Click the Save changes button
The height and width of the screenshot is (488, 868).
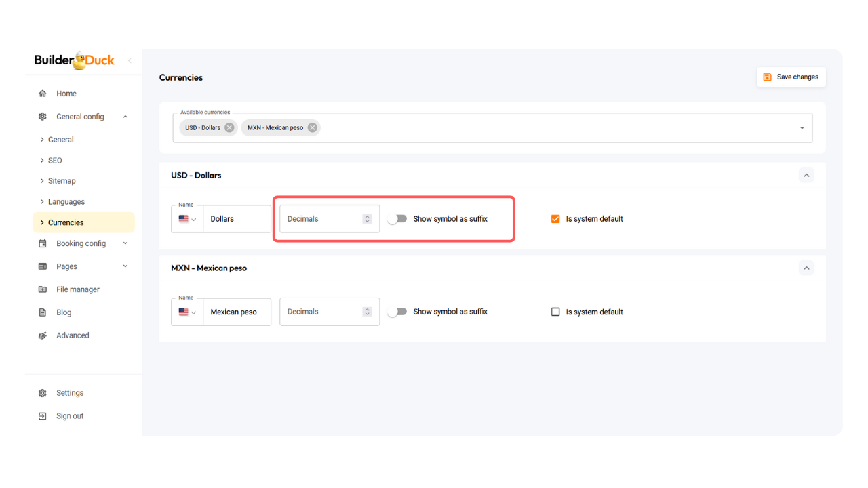pos(791,77)
